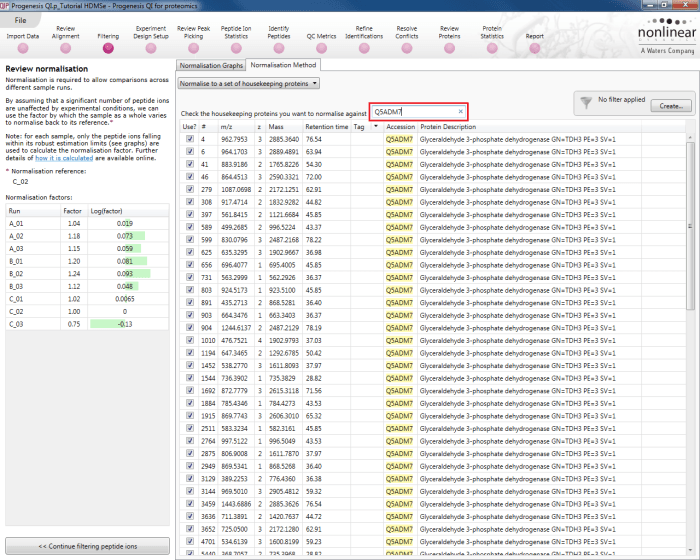Image resolution: width=700 pixels, height=560 pixels.
Task: Go to the Import Data workflow step
Action: click(x=23, y=48)
